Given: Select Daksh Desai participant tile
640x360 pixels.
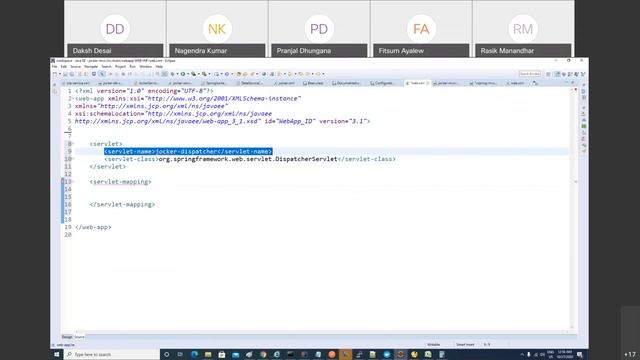Looking at the screenshot, I should pyautogui.click(x=115, y=29).
